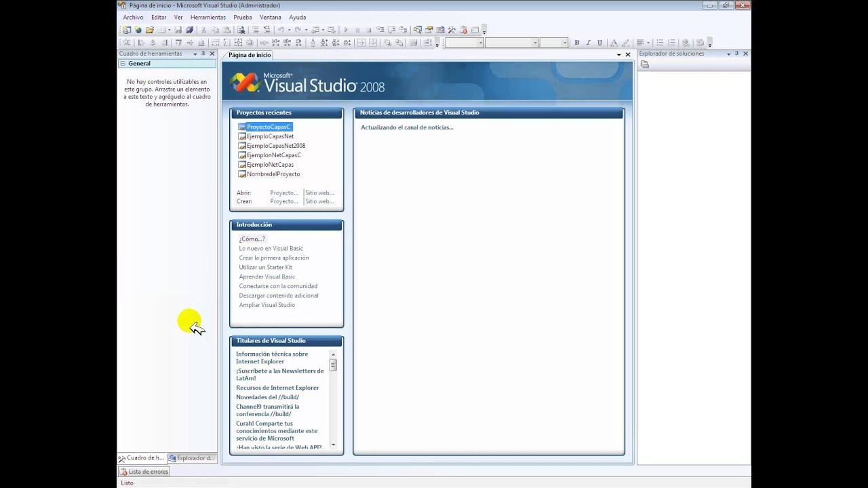Click Titulares scrollbar down arrow

click(x=333, y=445)
